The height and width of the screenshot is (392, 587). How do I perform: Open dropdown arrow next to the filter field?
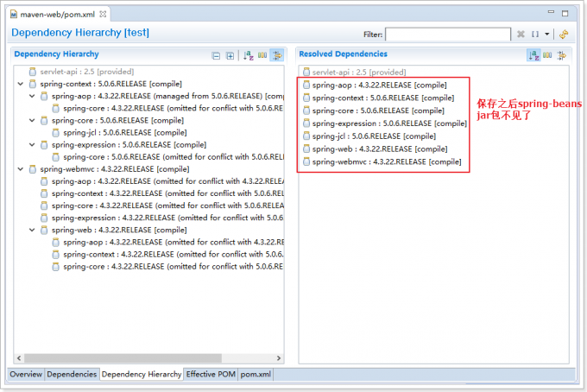(x=546, y=35)
